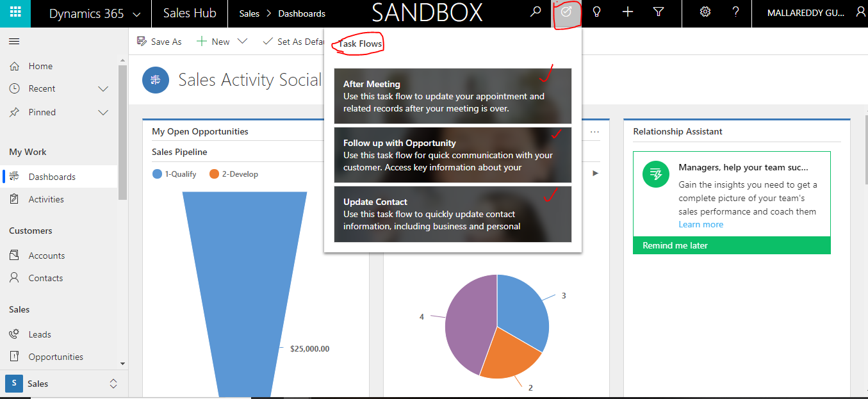
Task: Click sidebar scroll down arrow
Action: (123, 364)
